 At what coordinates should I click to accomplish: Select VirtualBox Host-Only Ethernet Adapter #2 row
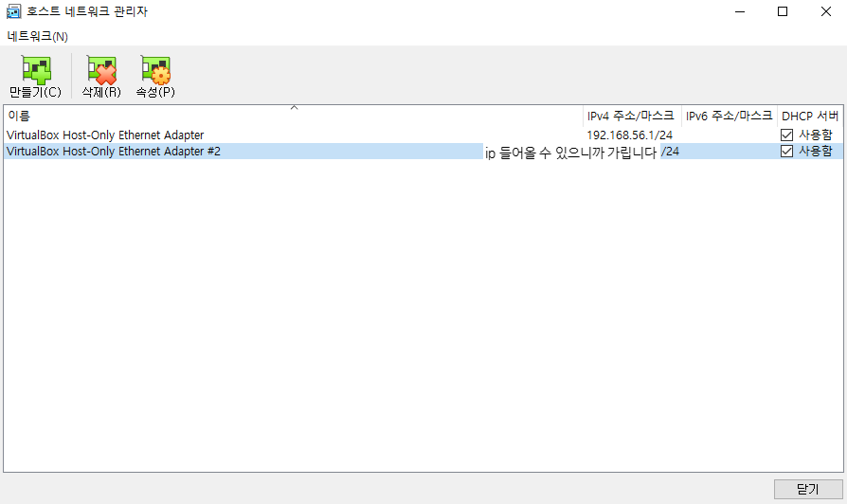tap(423, 152)
